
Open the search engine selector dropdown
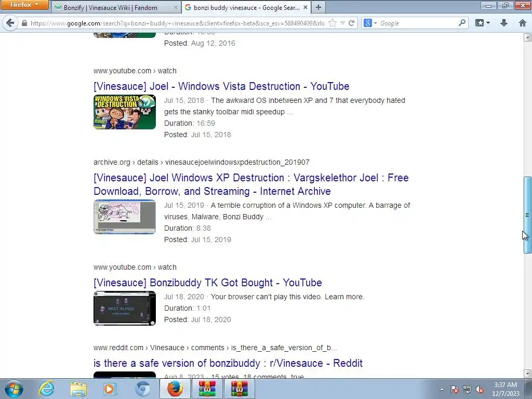coord(370,23)
